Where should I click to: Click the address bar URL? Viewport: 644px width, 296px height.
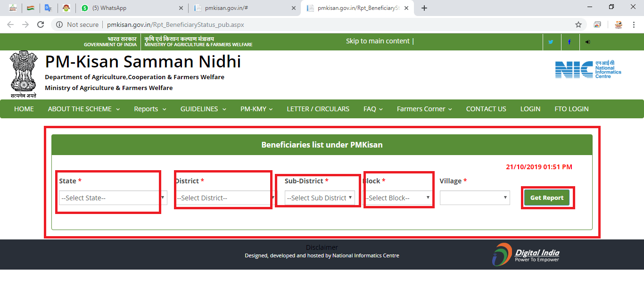coord(175,25)
